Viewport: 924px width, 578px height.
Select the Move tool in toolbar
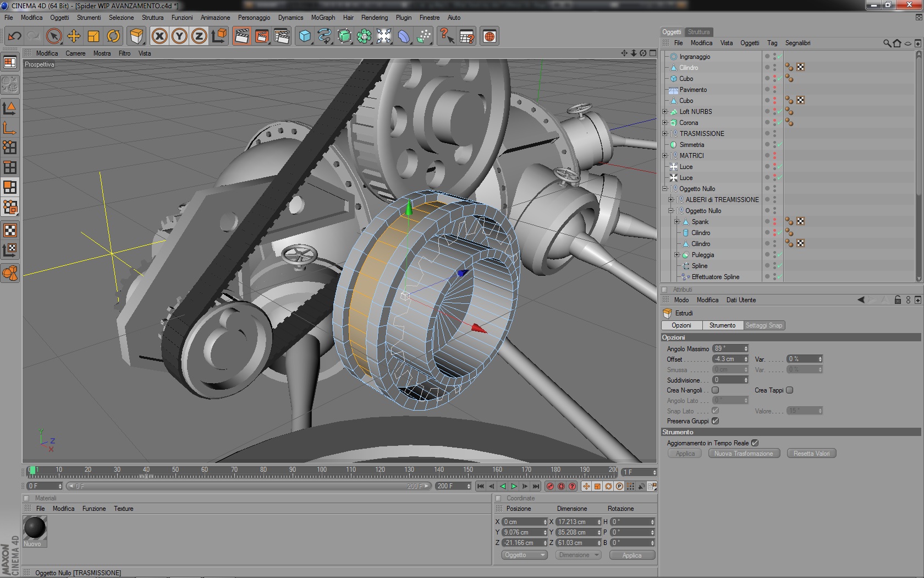coord(74,36)
